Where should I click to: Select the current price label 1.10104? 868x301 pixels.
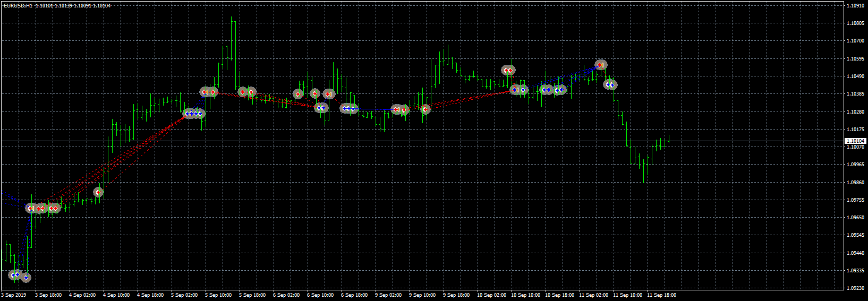pos(855,141)
